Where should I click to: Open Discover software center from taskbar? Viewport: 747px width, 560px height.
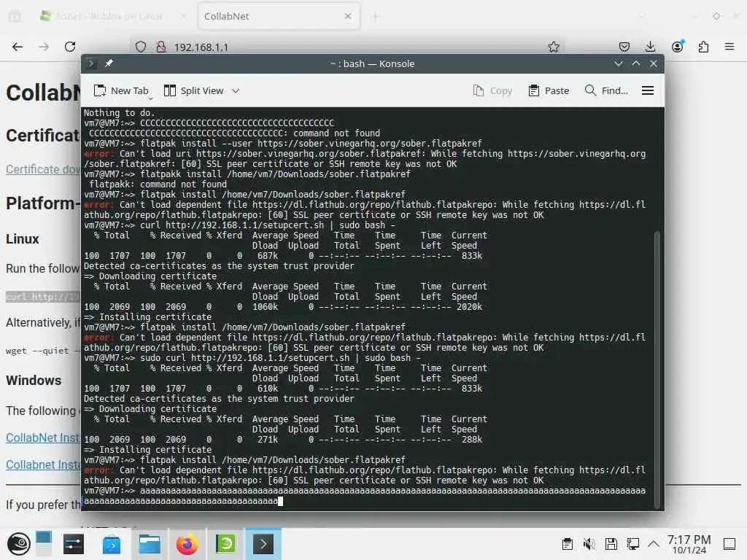coord(112,544)
